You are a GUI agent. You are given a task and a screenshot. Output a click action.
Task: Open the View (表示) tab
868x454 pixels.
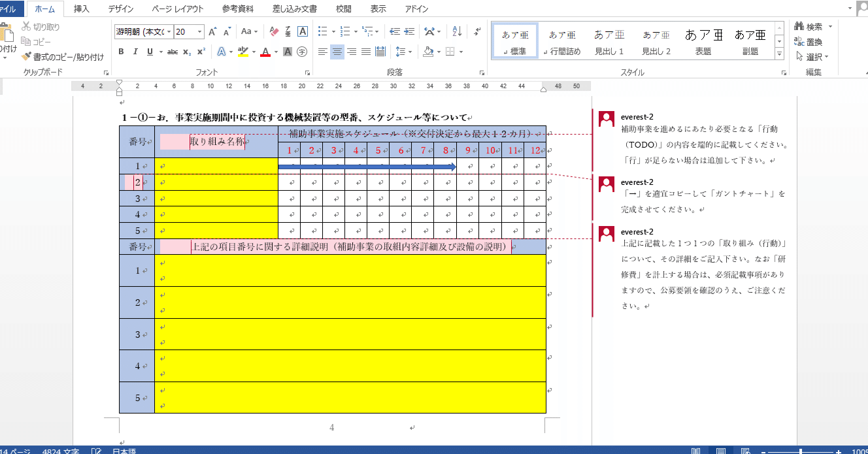coord(378,9)
